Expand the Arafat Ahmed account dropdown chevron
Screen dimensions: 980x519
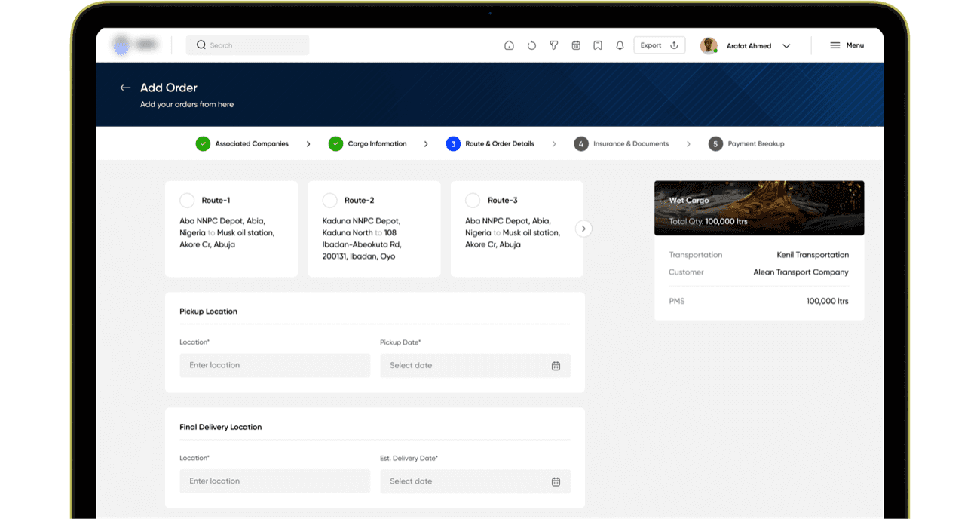click(x=786, y=46)
